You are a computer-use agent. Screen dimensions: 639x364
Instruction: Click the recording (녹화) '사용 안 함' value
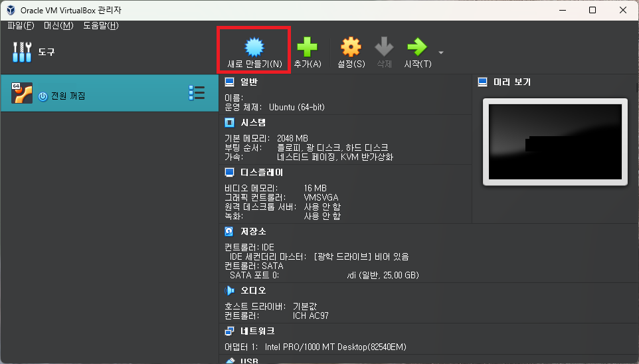pos(322,216)
